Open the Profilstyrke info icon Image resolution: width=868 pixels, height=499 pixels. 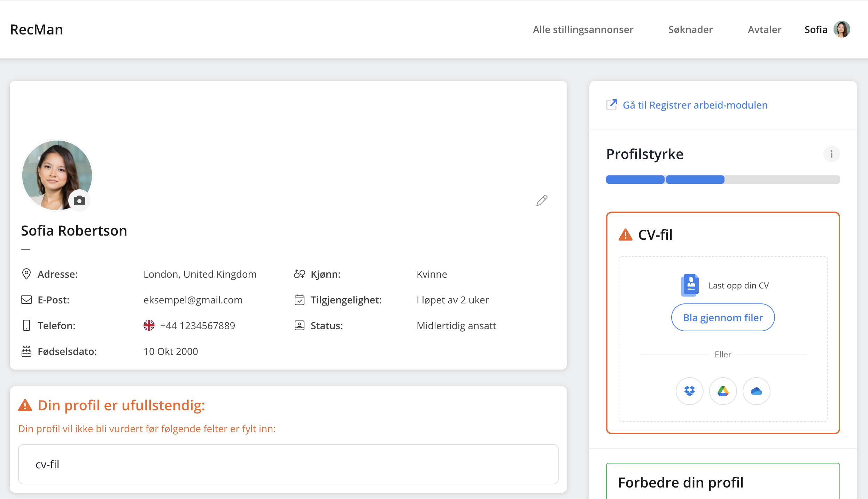831,154
